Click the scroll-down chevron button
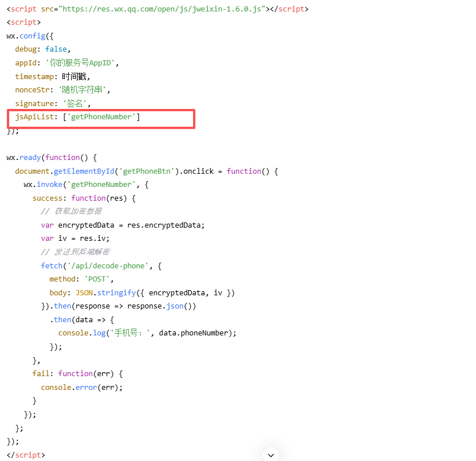The height and width of the screenshot is (461, 476). 271,455
